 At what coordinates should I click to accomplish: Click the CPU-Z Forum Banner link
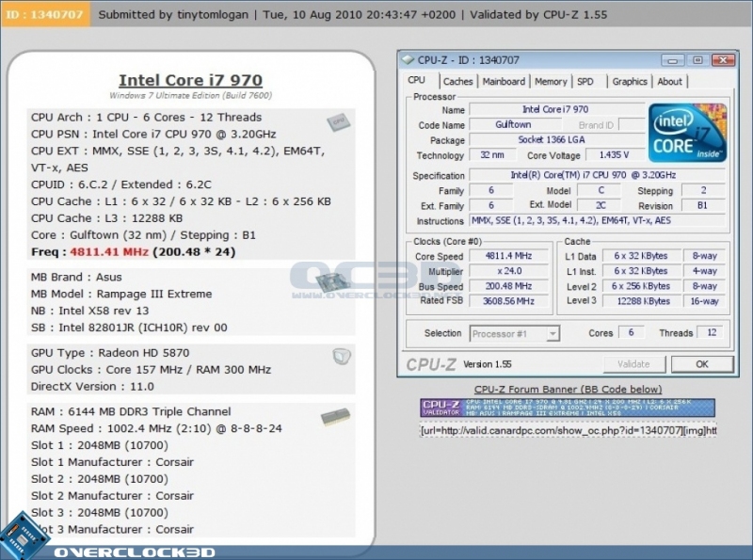568,390
